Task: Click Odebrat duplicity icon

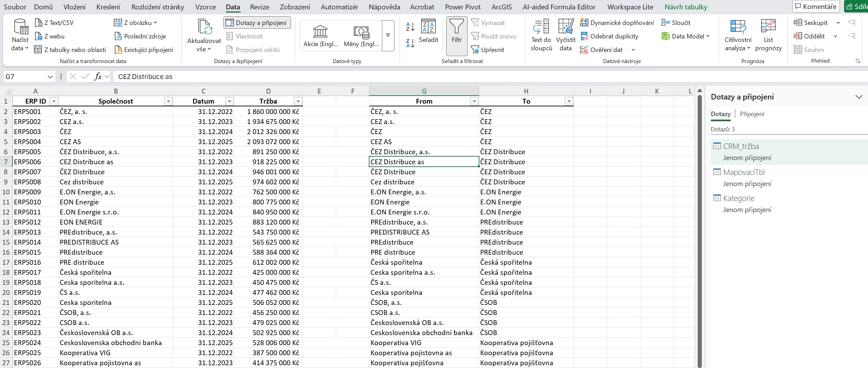Action: (x=584, y=36)
